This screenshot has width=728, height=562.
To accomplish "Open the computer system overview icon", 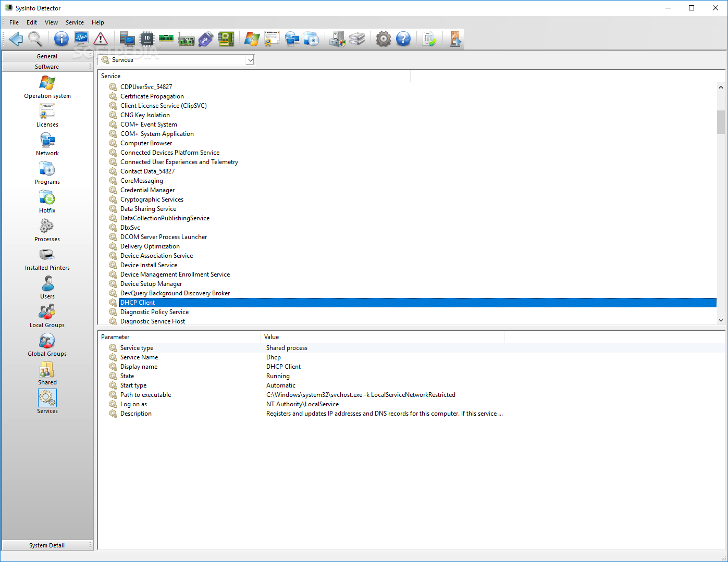I will click(127, 39).
